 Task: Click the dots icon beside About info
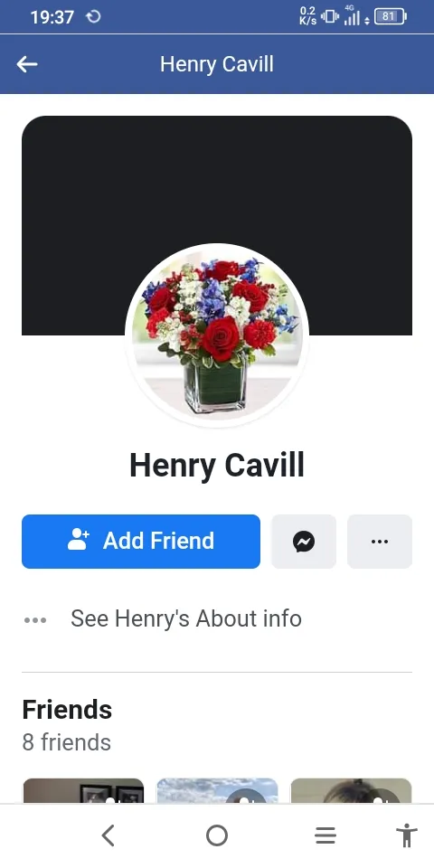click(35, 620)
